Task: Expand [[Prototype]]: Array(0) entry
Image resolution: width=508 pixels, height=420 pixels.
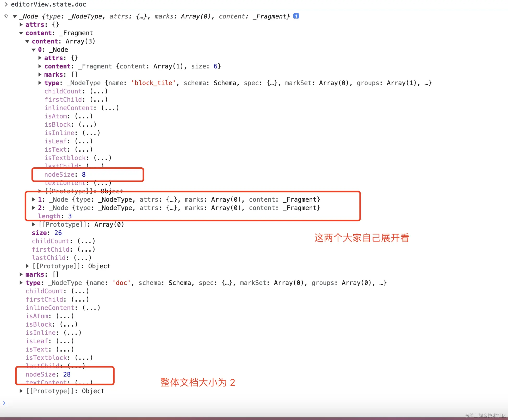Action: pos(34,224)
